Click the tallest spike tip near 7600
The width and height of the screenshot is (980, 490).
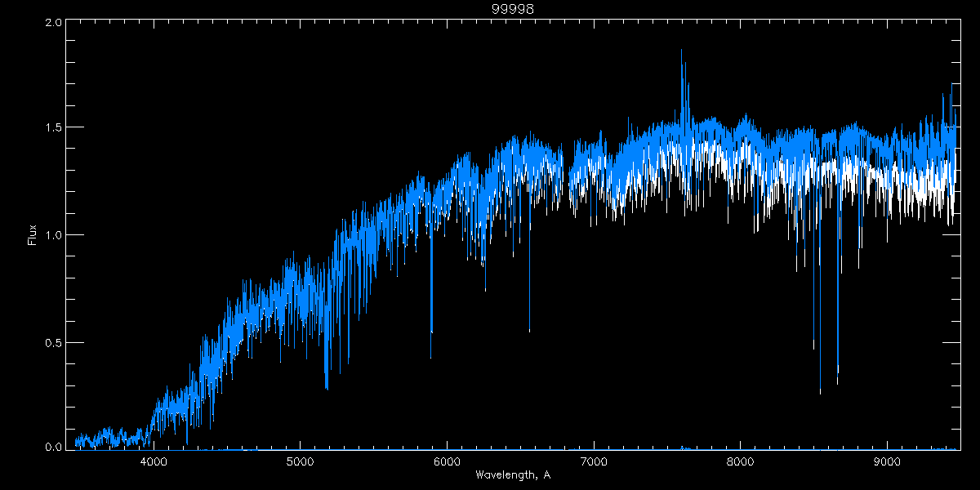coord(681,50)
